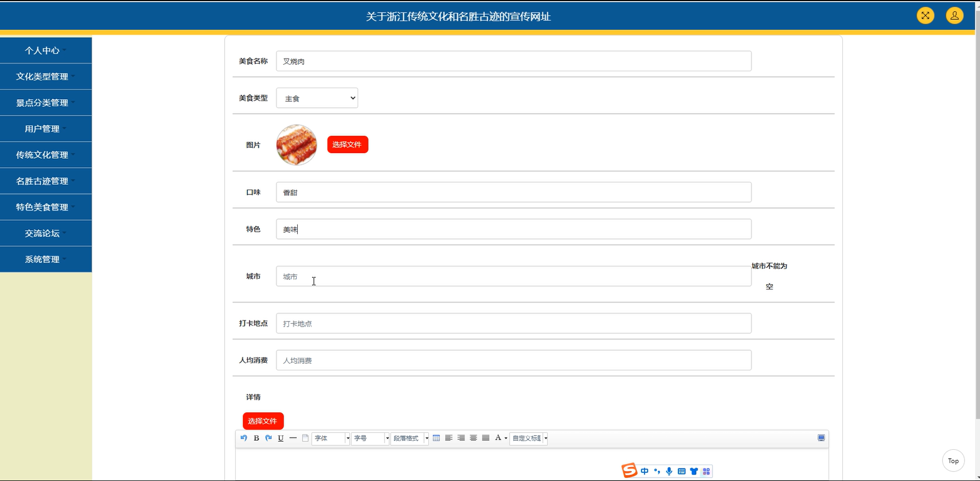The image size is (980, 481).
Task: Click the fullscreen cross icon in header
Action: coord(925,15)
